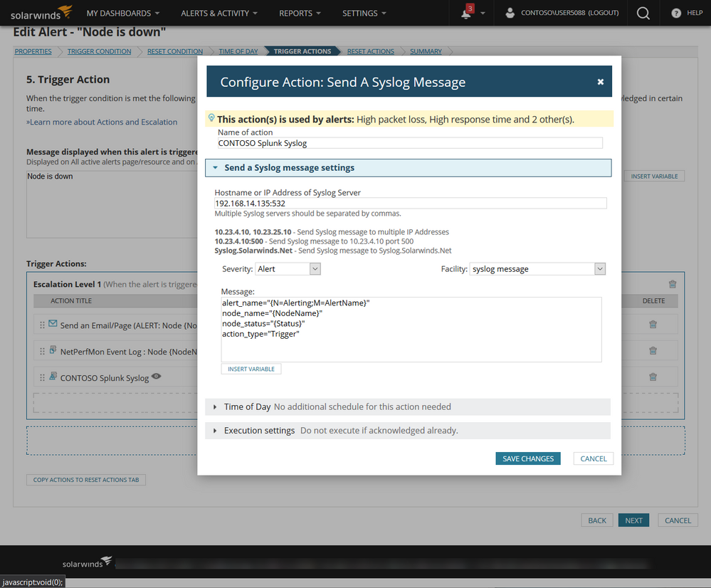Click the lightbulb hint icon in dialog
This screenshot has height=588, width=711.
tap(211, 118)
